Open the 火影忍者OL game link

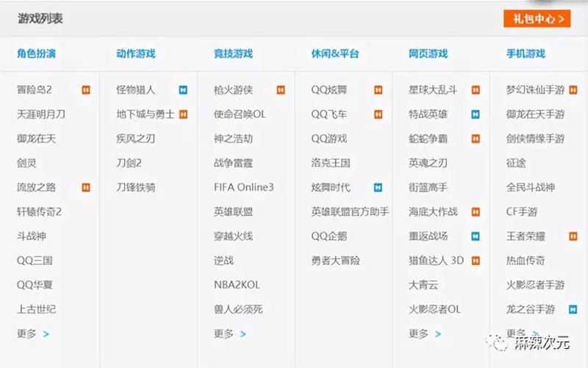(435, 309)
